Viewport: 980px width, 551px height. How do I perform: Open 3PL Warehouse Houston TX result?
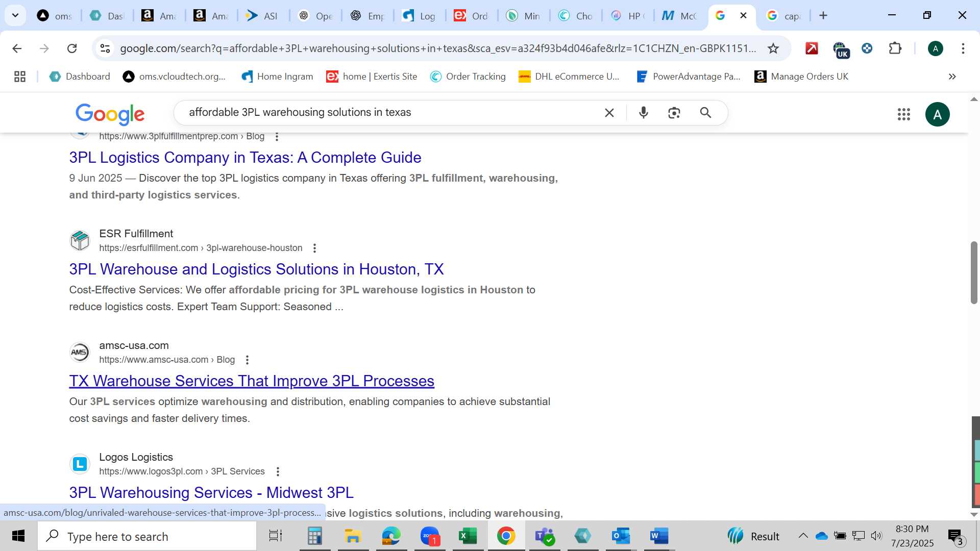(256, 269)
